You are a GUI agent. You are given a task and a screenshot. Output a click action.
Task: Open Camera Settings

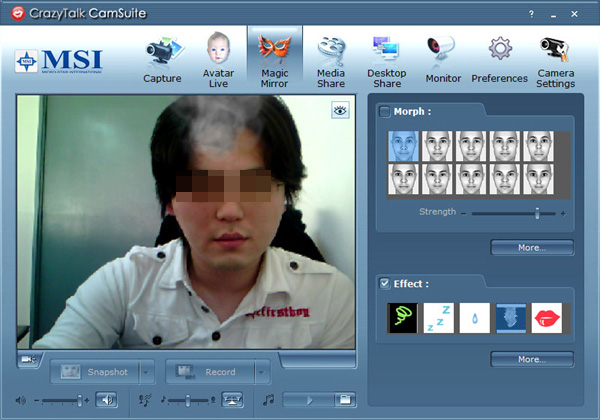point(555,60)
